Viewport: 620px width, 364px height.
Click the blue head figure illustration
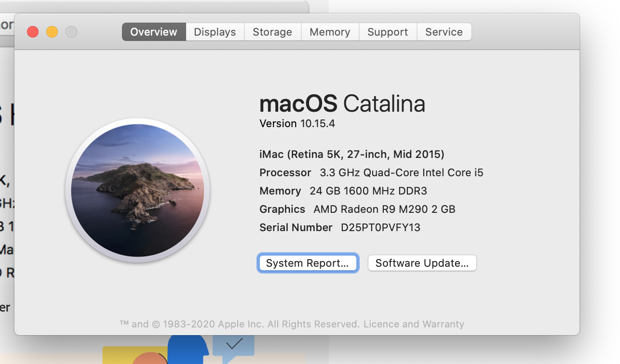pyautogui.click(x=188, y=349)
